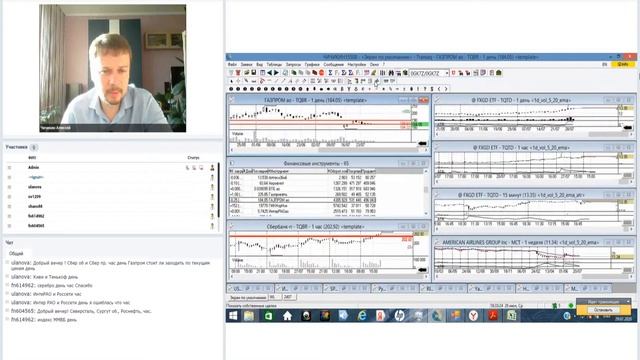Screen dimensions: 640x360
Task: Click the 'AMERICAN AIRLINES GROUP' chart title bar
Action: 521,242
